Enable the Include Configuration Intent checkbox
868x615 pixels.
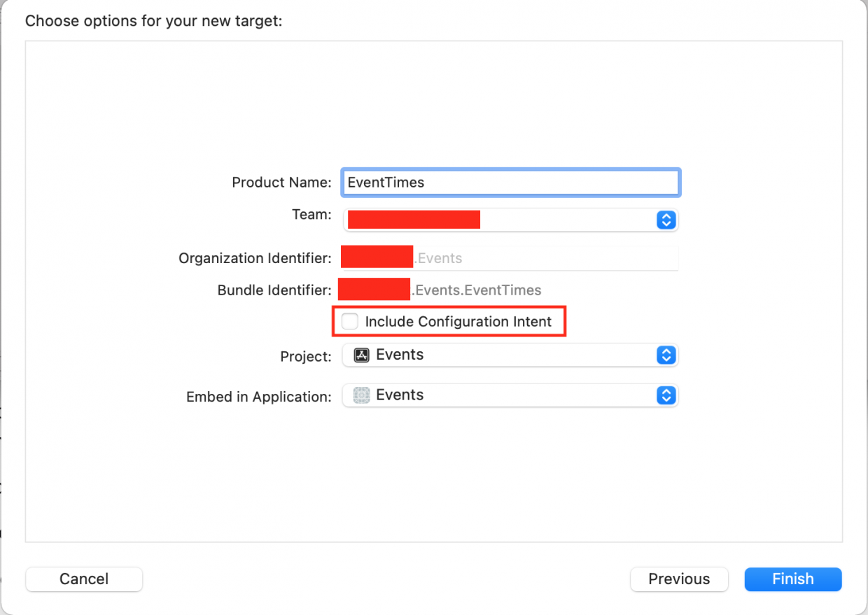(x=350, y=322)
